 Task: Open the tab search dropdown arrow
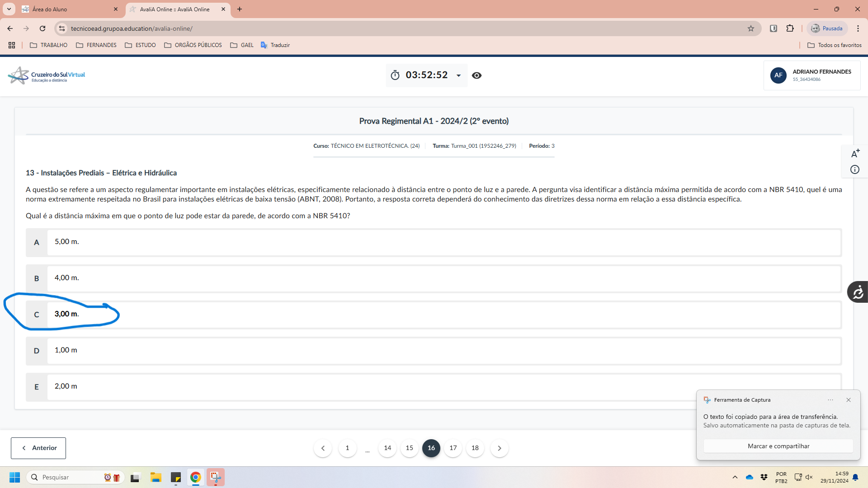pos(9,9)
